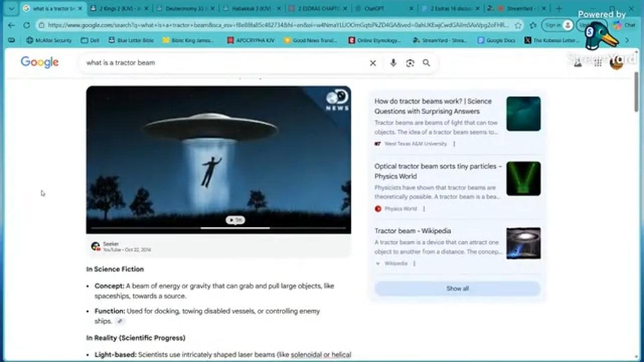Open the Good News Translation bookmark
This screenshot has height=362, width=644.
pyautogui.click(x=311, y=40)
